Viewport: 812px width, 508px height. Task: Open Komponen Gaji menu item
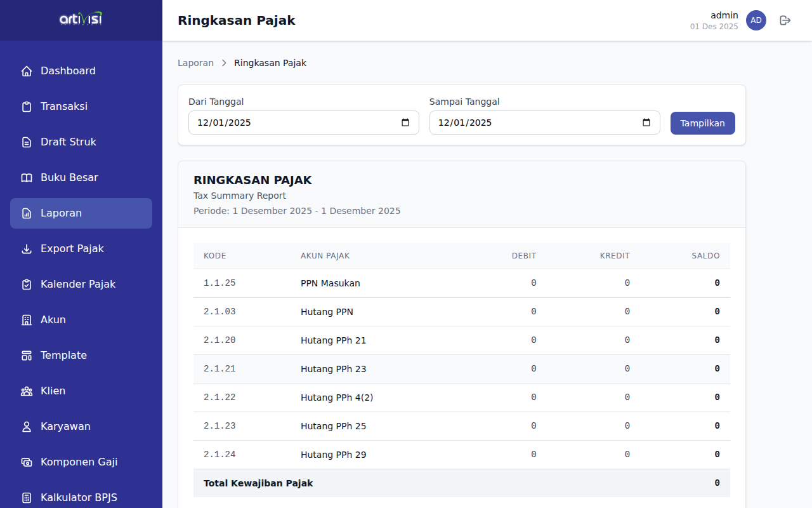(79, 462)
